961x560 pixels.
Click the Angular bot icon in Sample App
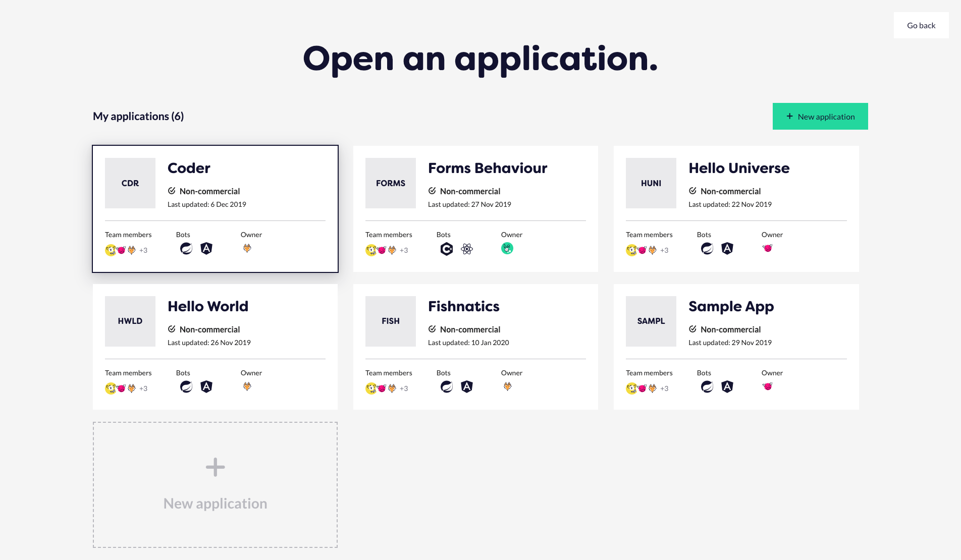pyautogui.click(x=727, y=386)
